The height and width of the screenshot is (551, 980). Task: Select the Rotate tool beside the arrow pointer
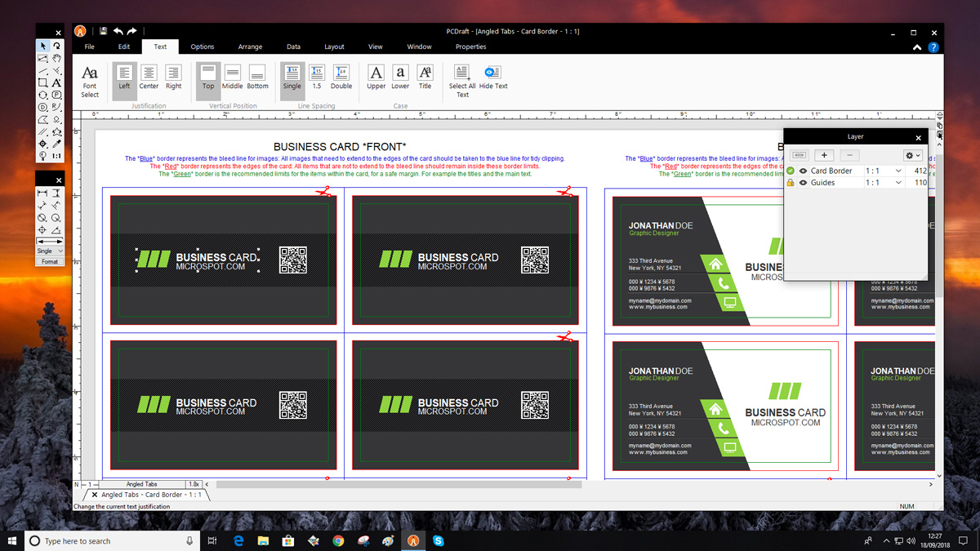(x=56, y=46)
